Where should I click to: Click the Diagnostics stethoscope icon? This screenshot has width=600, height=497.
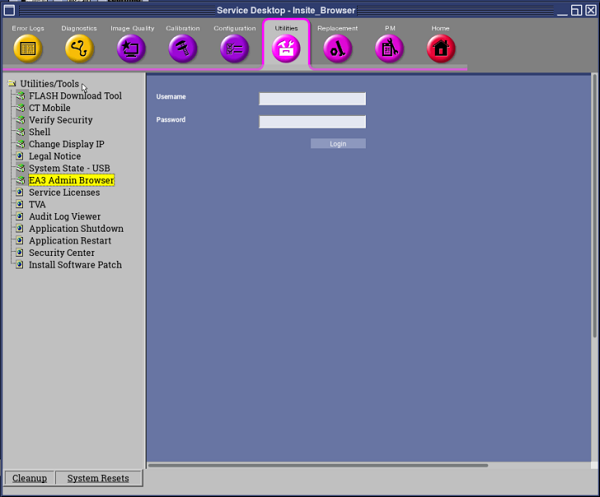[79, 48]
